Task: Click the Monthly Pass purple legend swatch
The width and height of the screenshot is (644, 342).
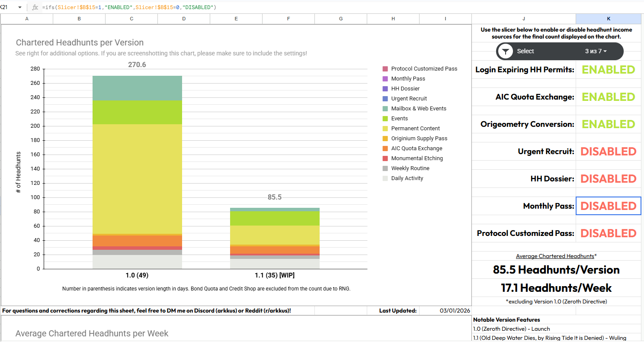Action: (385, 79)
